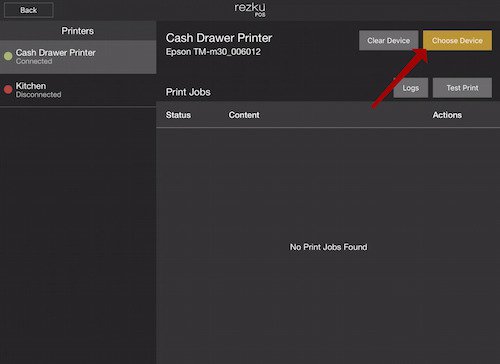Click the Cash Drawer Printer title heading
Screen dimensions: 500x364
(x=219, y=38)
